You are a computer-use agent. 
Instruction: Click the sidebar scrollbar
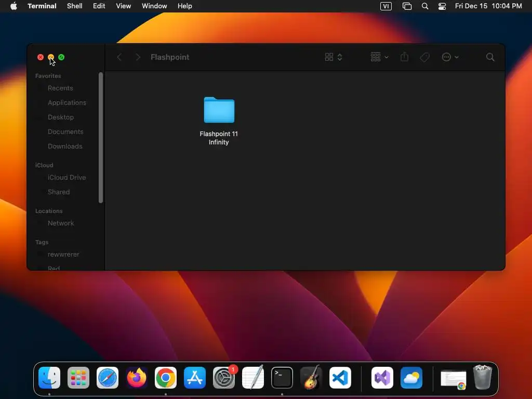click(100, 137)
